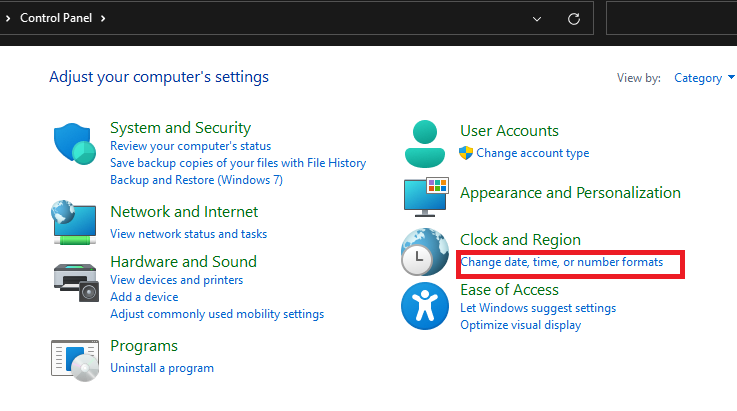Click the User Accounts person icon
The image size is (737, 411).
point(425,143)
